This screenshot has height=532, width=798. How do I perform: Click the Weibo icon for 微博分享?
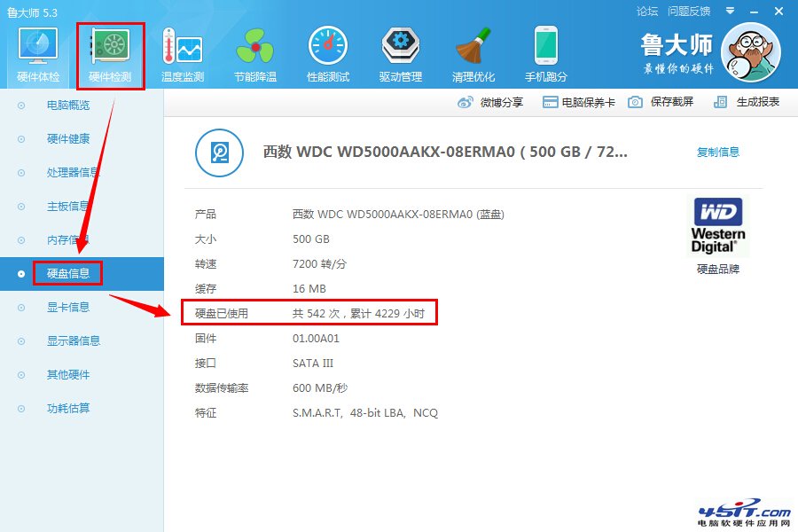pos(465,102)
